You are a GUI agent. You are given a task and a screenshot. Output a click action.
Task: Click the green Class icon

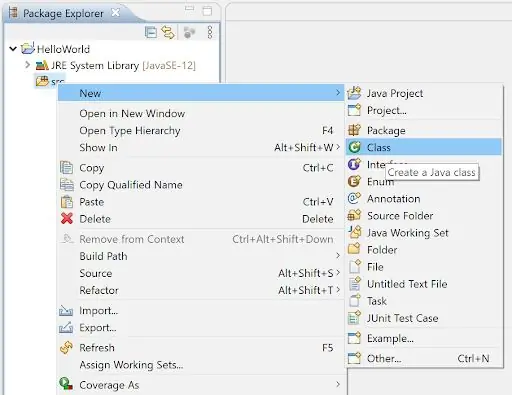354,147
